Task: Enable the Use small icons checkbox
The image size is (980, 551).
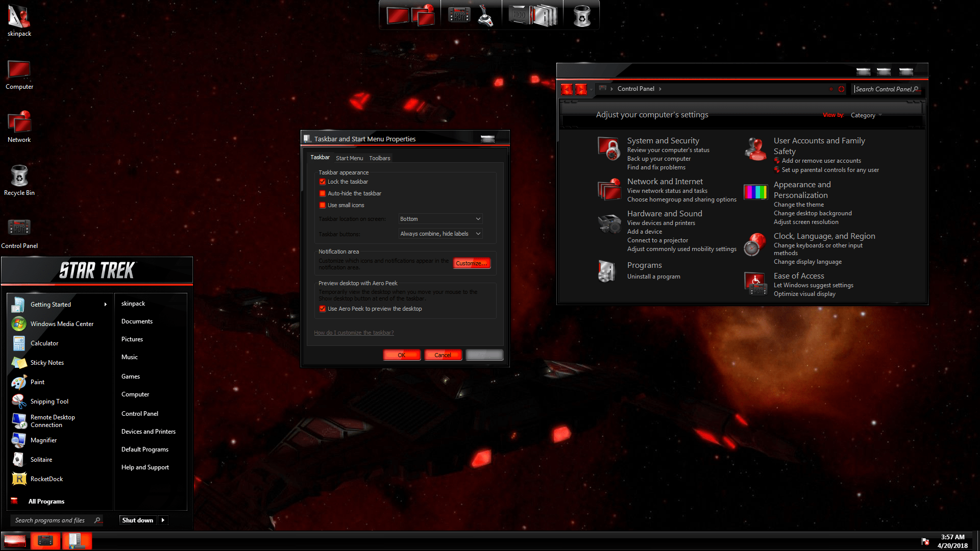Action: click(323, 206)
